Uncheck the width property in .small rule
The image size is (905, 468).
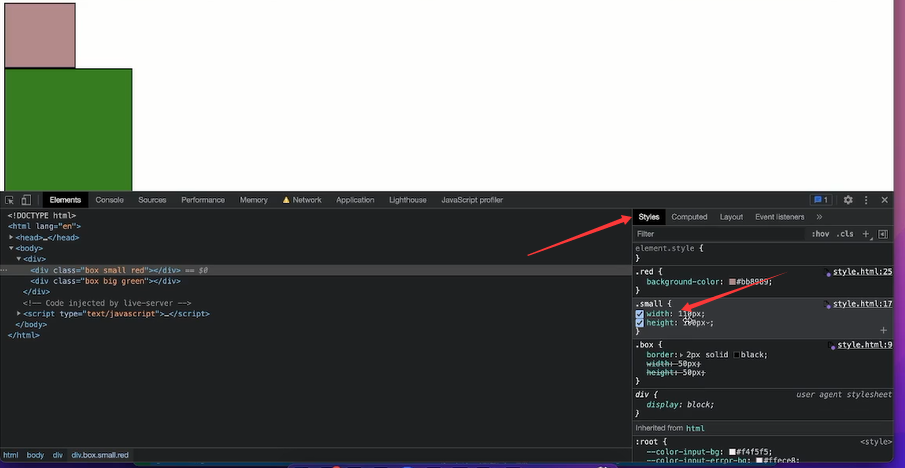point(640,314)
